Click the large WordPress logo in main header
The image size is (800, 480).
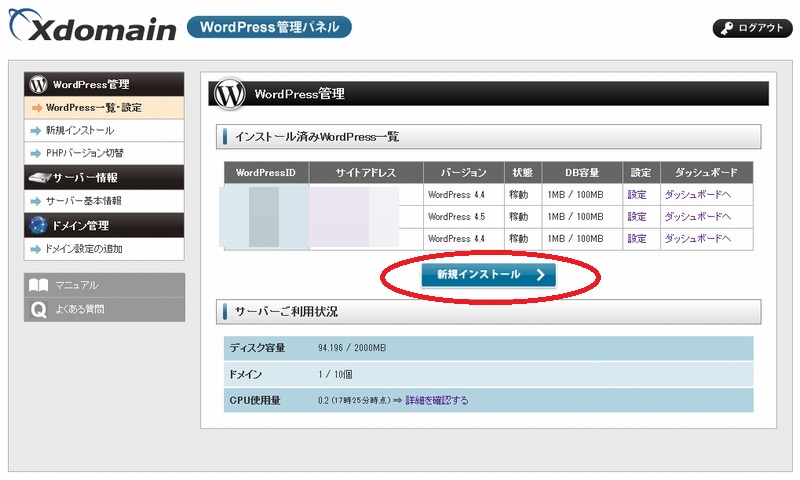point(230,94)
